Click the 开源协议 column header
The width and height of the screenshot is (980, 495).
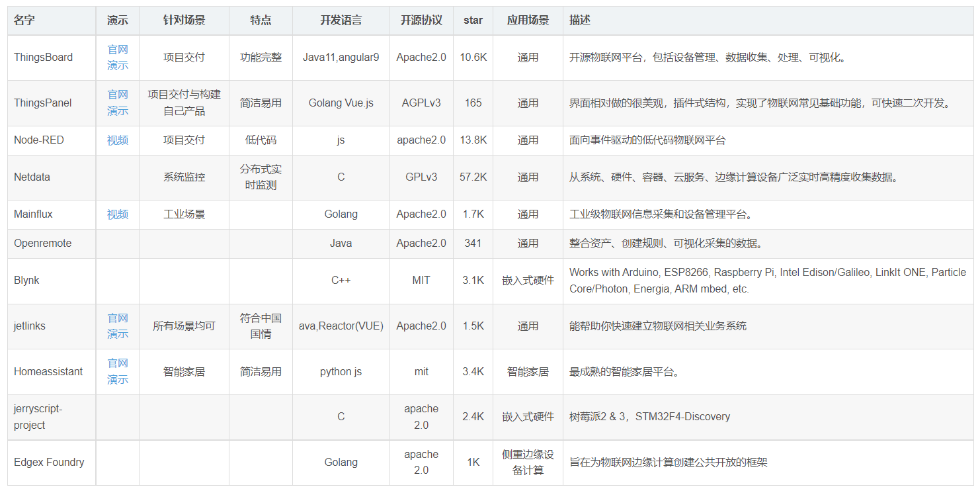tap(421, 21)
